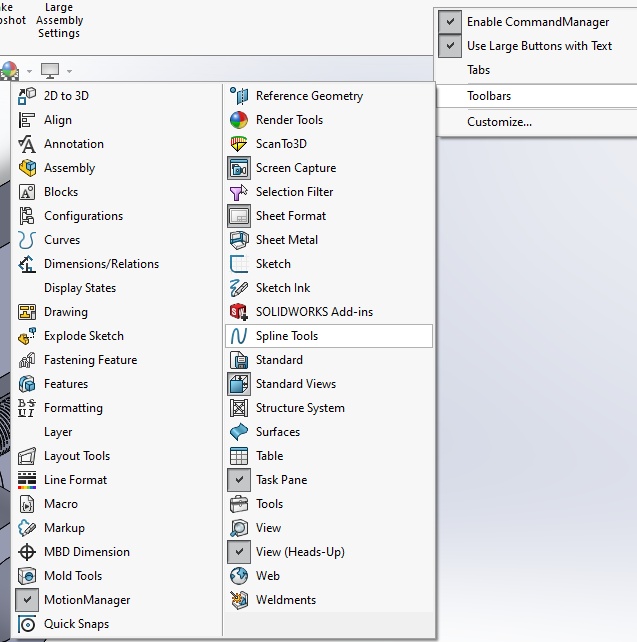Click the Surfaces toolbar icon
Viewport: 637px width, 642px height.
pyautogui.click(x=239, y=432)
